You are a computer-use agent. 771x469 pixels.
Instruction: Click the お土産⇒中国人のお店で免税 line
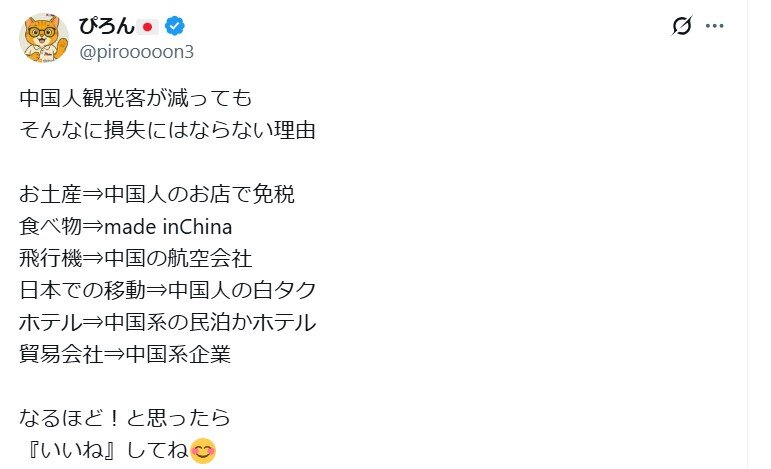157,195
